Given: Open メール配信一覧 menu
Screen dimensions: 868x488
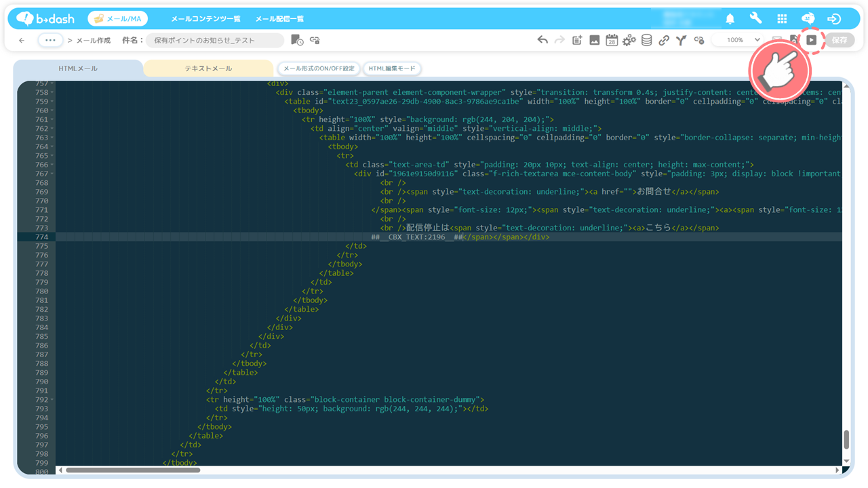Looking at the screenshot, I should pyautogui.click(x=279, y=19).
